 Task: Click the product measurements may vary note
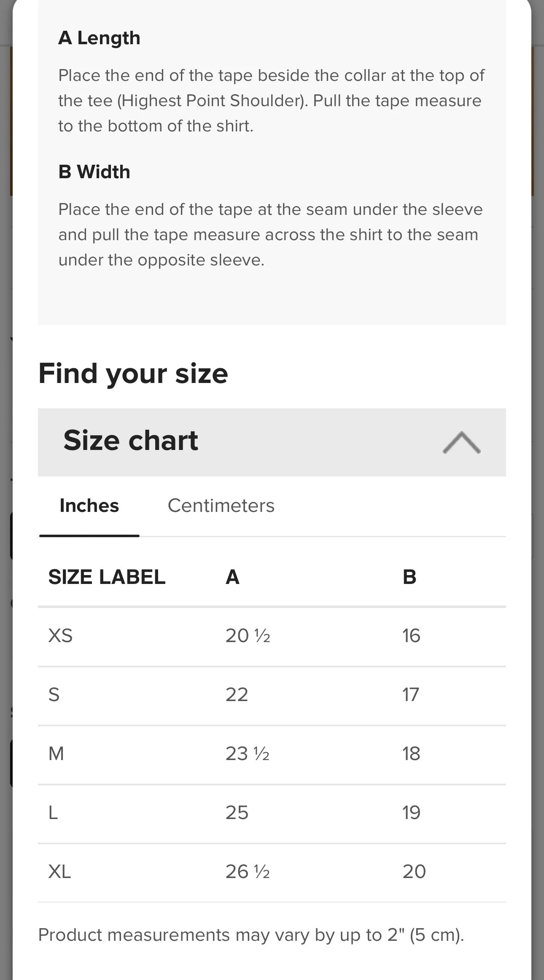251,935
